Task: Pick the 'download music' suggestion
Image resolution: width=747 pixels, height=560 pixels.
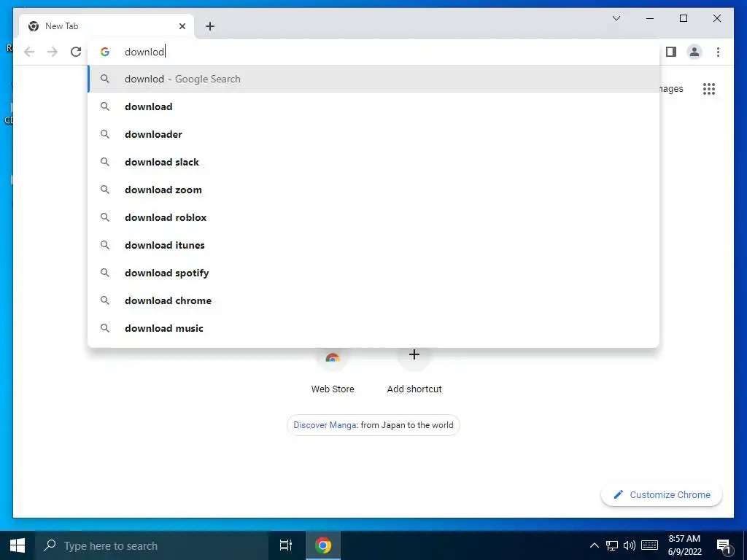Action: (x=373, y=328)
